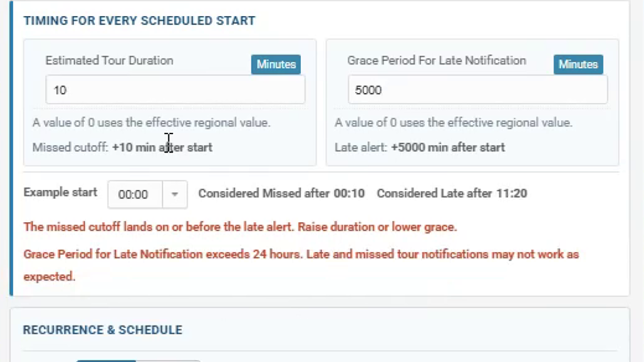Click the Considered Missed after 00:10 text
The width and height of the screenshot is (644, 362).
pyautogui.click(x=281, y=193)
